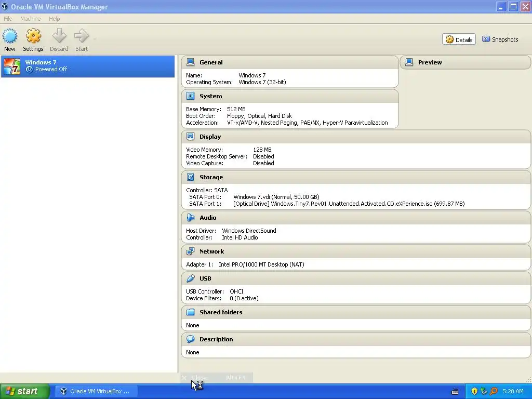This screenshot has width=532, height=399.
Task: Click the Powered Off status icon
Action: click(29, 69)
